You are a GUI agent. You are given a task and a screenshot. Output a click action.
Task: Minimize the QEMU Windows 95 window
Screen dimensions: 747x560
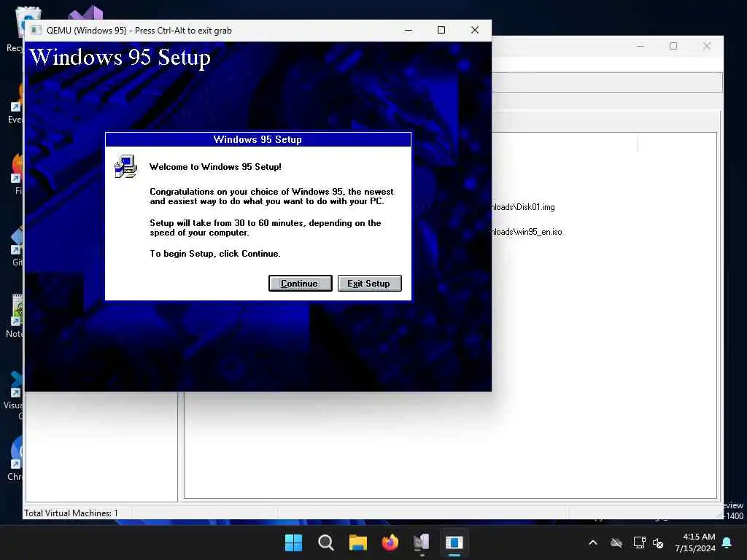pyautogui.click(x=409, y=30)
